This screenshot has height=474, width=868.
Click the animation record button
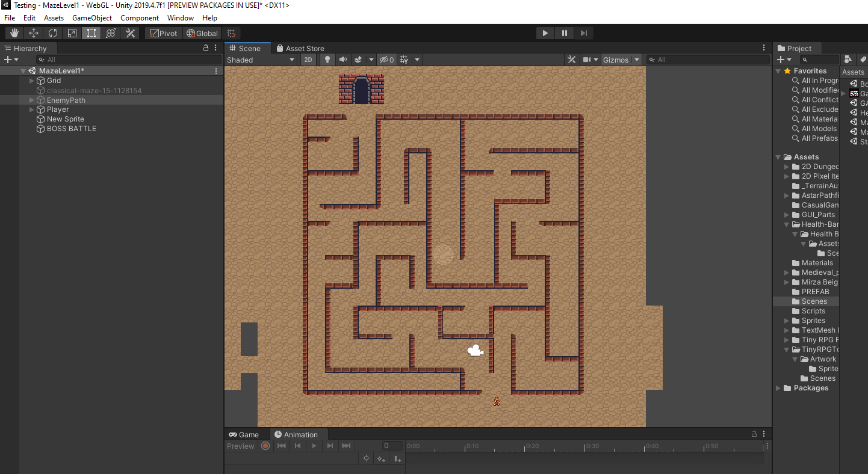(265, 446)
